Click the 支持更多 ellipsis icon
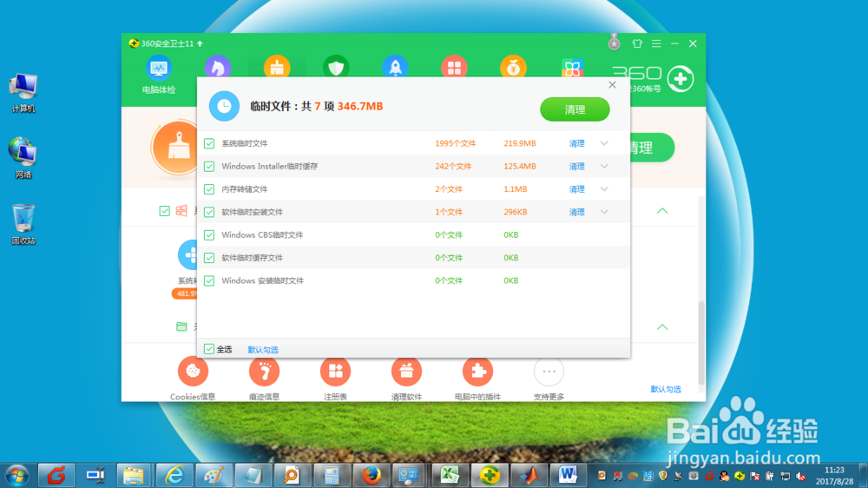 point(549,371)
